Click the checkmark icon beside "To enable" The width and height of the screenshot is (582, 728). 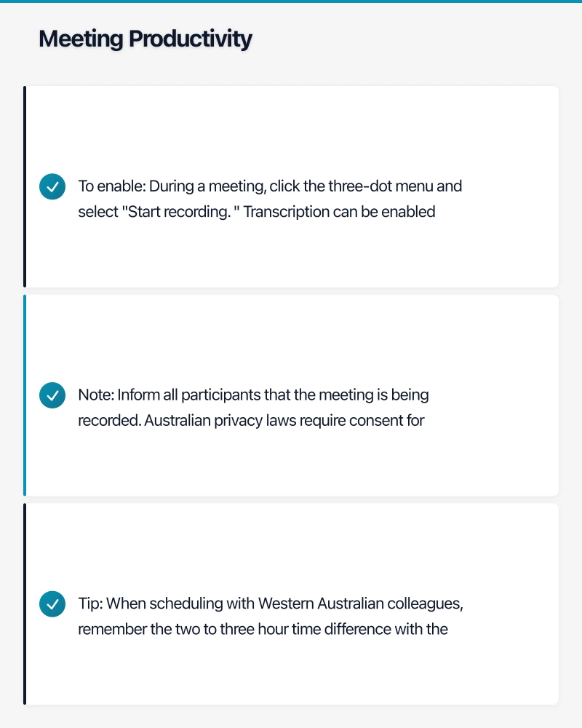point(52,186)
